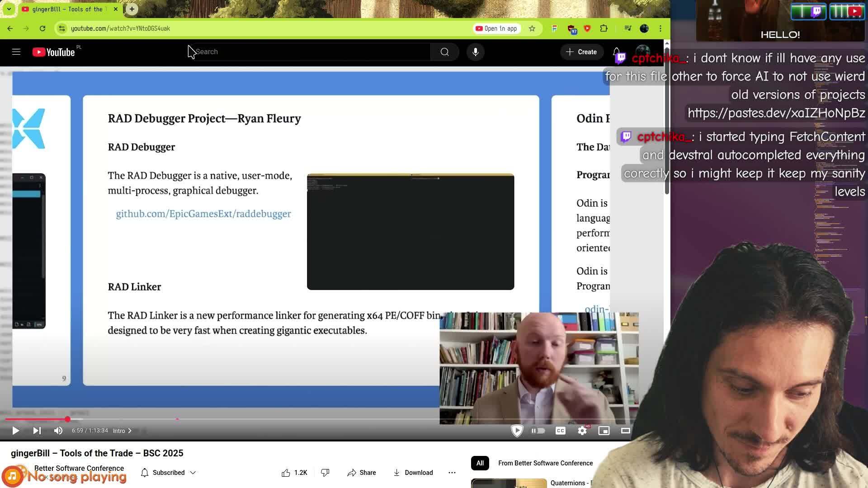Select From Better Software Conference chip

click(545, 463)
